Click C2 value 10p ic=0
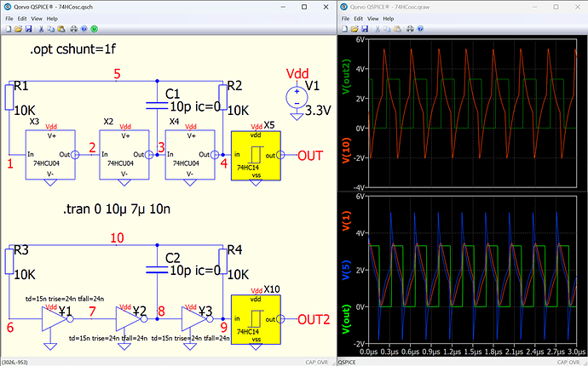This screenshot has width=588, height=366. tap(195, 271)
